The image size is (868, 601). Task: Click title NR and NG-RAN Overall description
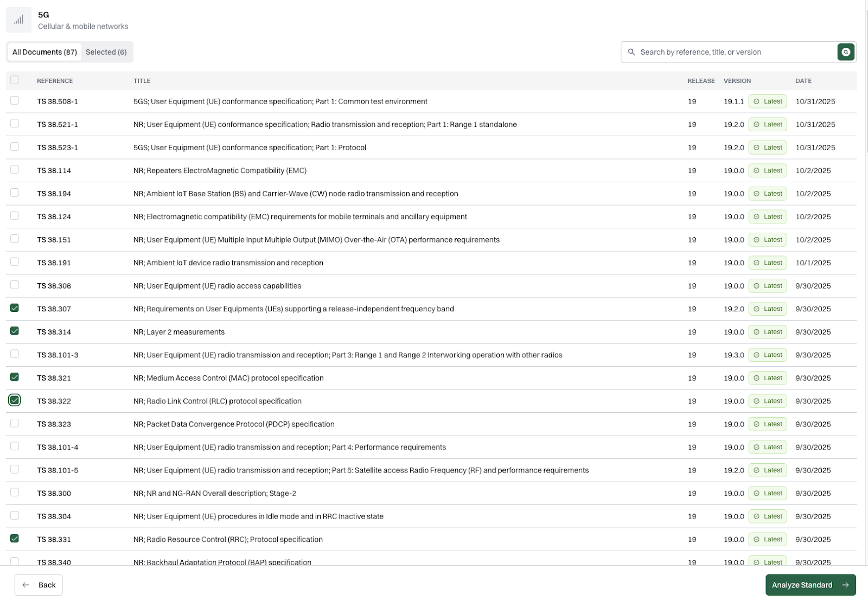(x=215, y=493)
